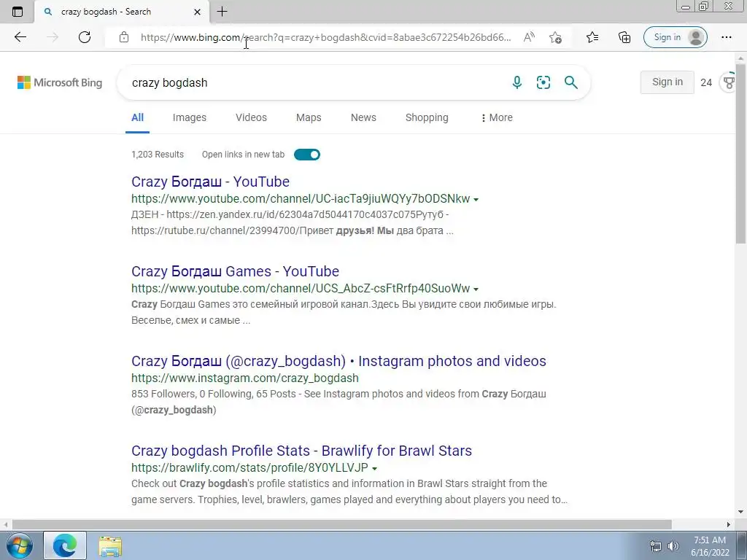Expand dropdown arrow beside brawlify.com URL
Screen dimensions: 747x560
pyautogui.click(x=374, y=469)
